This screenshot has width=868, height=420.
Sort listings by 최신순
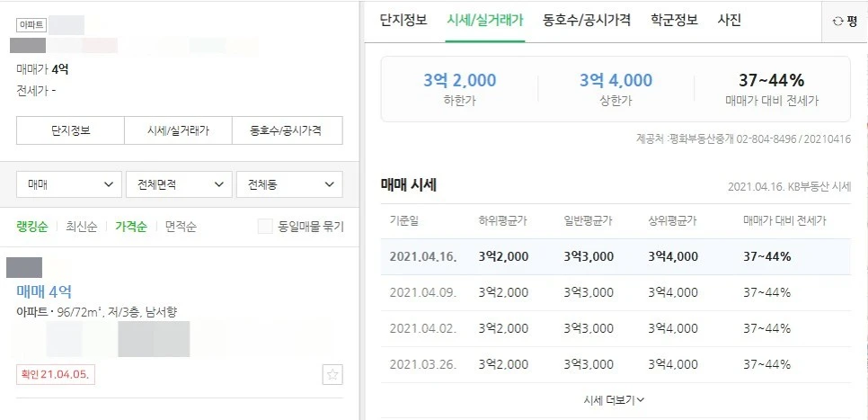coord(82,227)
